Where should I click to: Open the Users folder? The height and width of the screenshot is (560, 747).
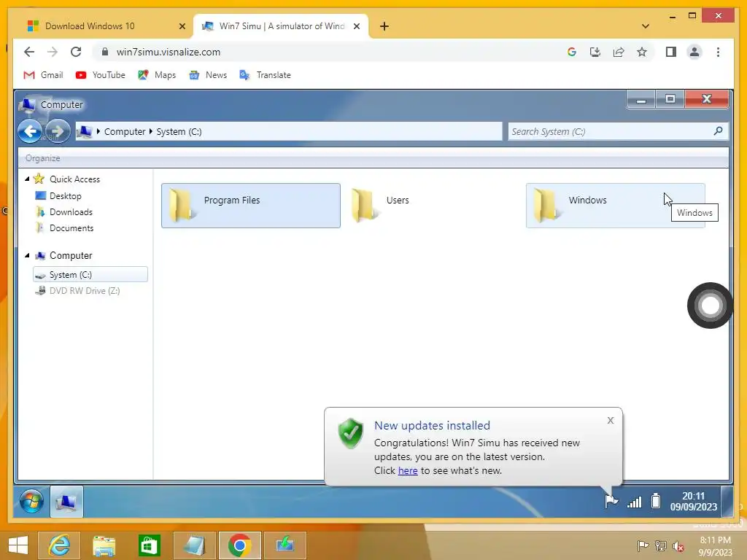coord(433,205)
